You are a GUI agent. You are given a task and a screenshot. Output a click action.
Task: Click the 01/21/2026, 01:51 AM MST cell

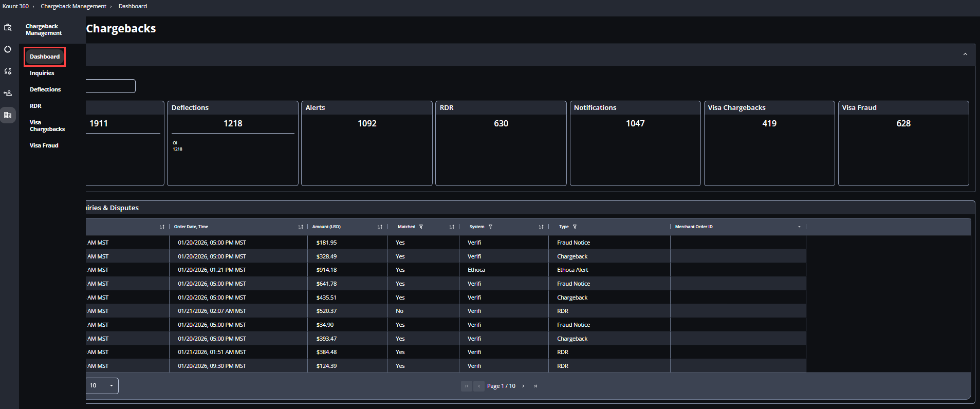tap(212, 352)
